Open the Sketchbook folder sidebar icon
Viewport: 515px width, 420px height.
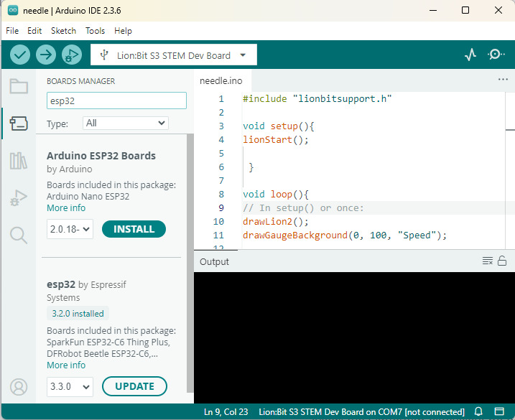pos(19,87)
